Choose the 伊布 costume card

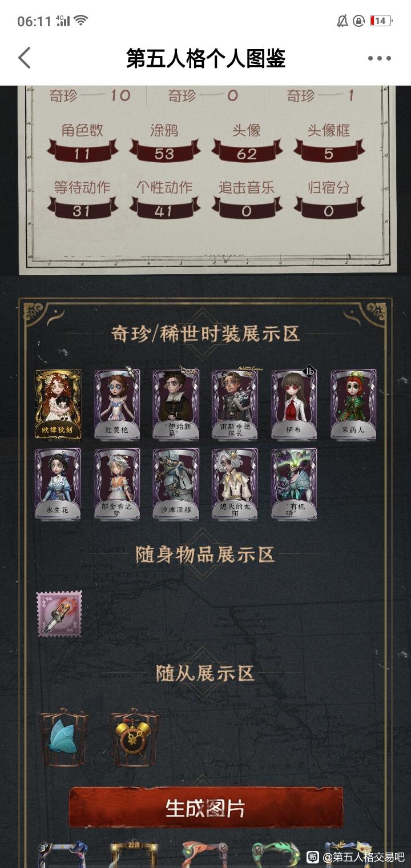tap(294, 404)
